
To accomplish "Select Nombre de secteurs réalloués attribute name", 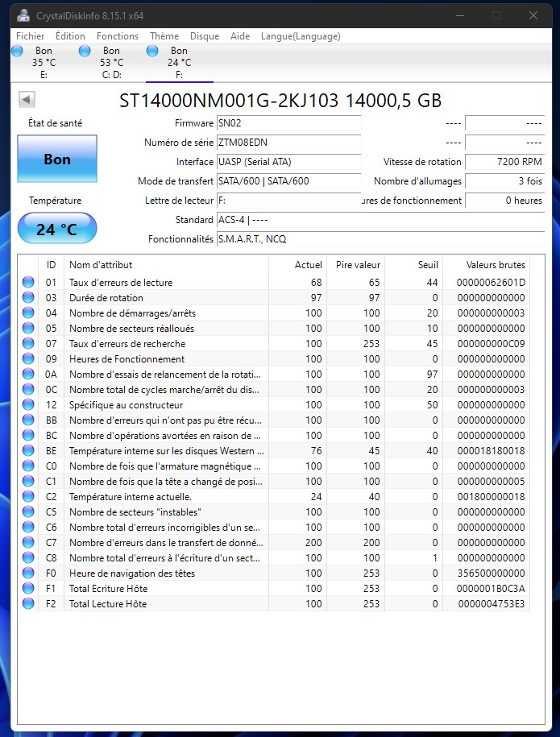I will point(131,328).
